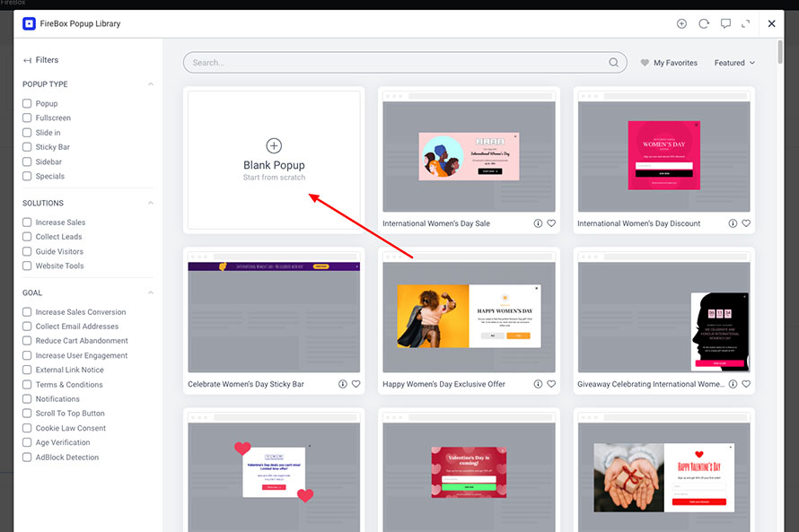This screenshot has height=532, width=799.
Task: Enable Specials filter
Action: 27,176
